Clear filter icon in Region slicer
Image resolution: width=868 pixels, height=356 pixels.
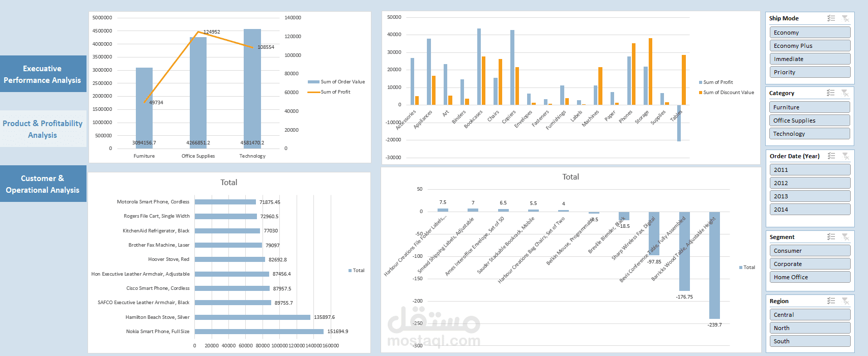845,301
